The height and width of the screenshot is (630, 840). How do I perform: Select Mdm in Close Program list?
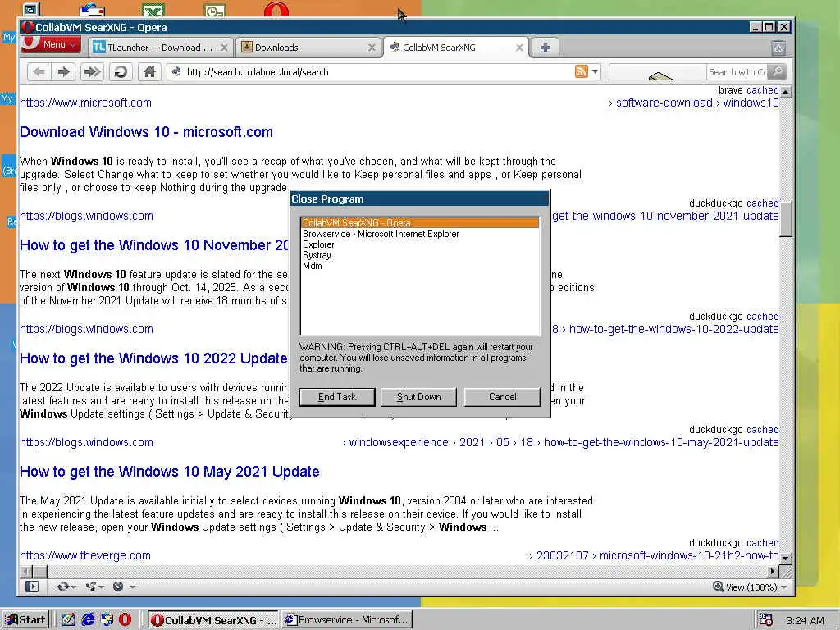(420, 266)
